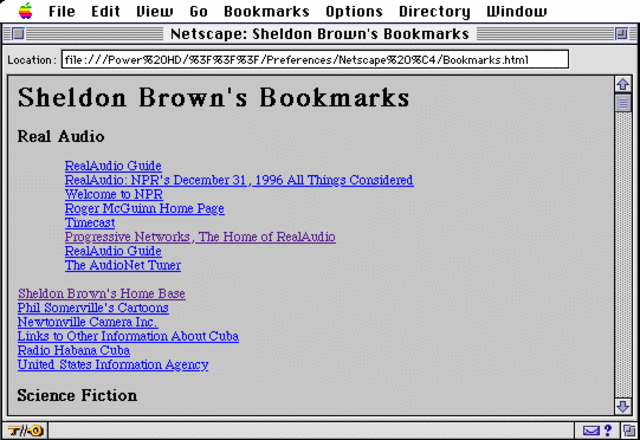Open the File menu
This screenshot has width=640, height=440.
tap(62, 11)
